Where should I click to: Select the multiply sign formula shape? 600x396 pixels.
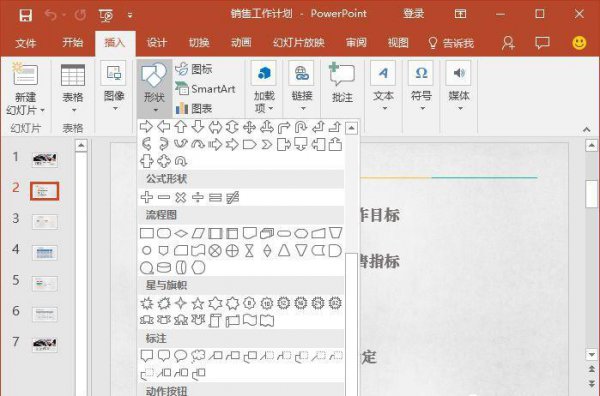click(x=181, y=197)
